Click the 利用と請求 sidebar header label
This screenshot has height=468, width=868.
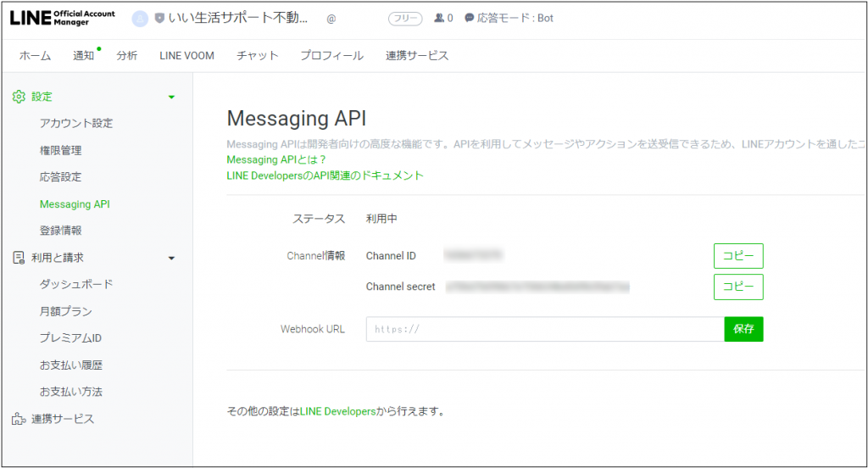58,258
